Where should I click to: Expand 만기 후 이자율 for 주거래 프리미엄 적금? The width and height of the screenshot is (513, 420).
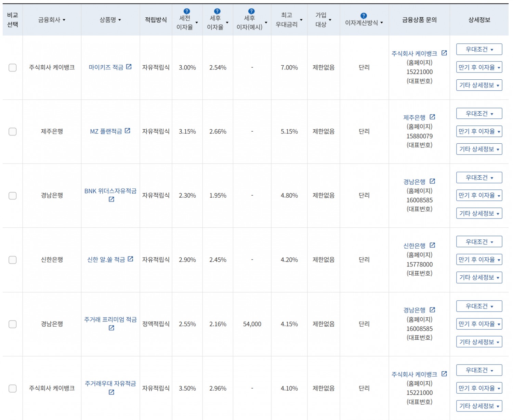[479, 324]
